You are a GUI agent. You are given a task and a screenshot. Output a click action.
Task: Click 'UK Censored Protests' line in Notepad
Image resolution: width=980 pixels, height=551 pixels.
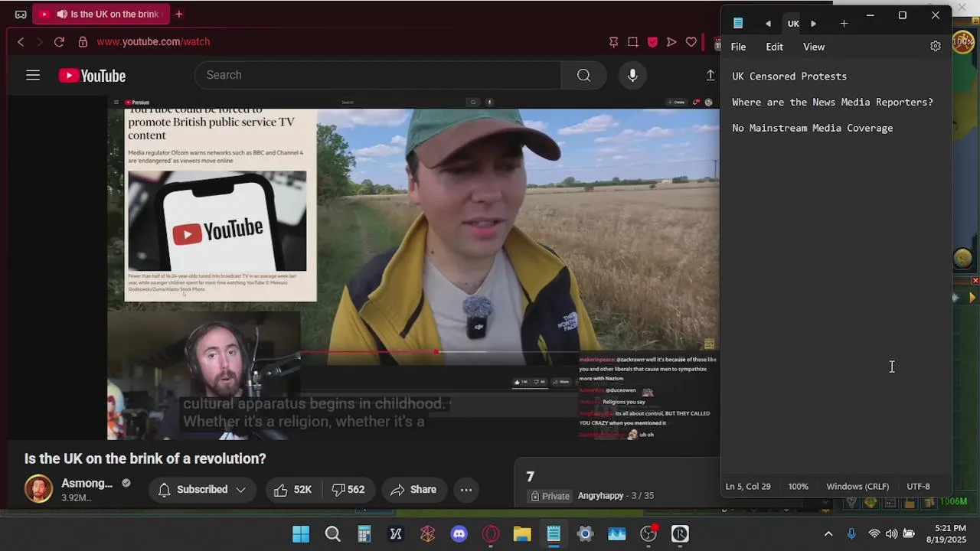point(789,77)
